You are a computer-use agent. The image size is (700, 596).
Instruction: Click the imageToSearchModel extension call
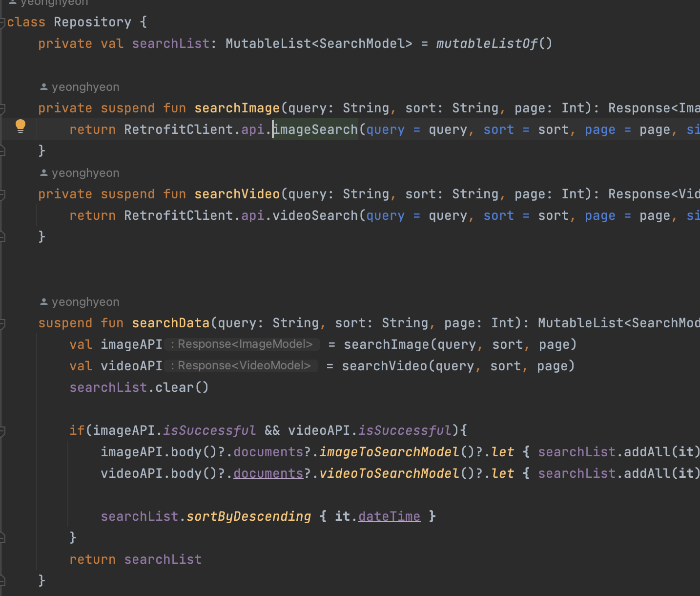coord(389,452)
